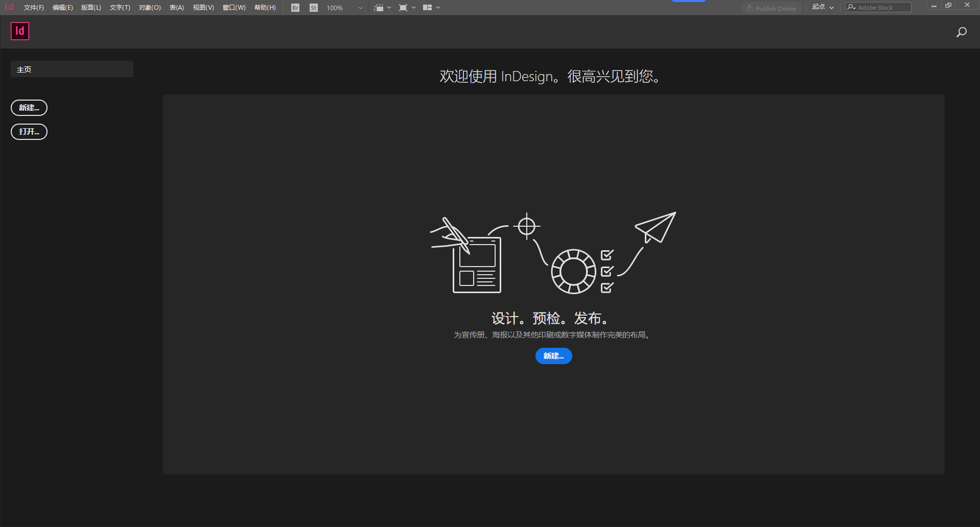
Task: Open the 帮助(H) menu
Action: pos(265,7)
